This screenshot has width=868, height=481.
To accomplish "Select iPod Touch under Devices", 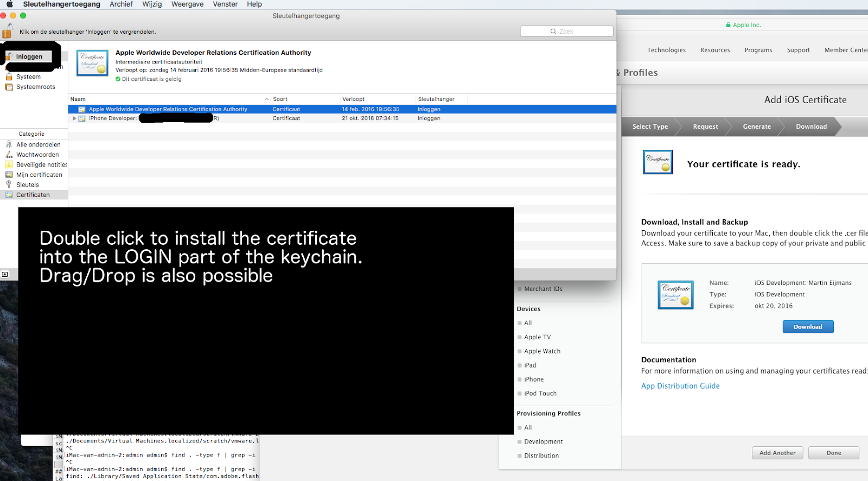I will pyautogui.click(x=540, y=394).
